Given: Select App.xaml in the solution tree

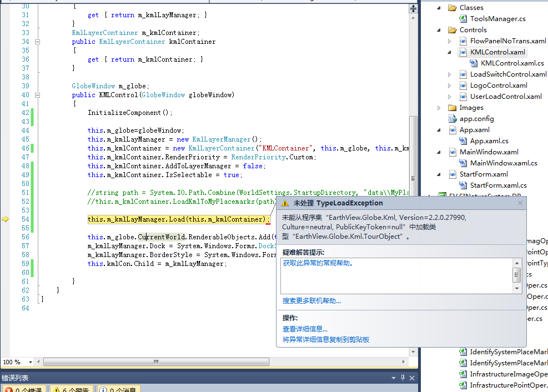Looking at the screenshot, I should pos(475,130).
